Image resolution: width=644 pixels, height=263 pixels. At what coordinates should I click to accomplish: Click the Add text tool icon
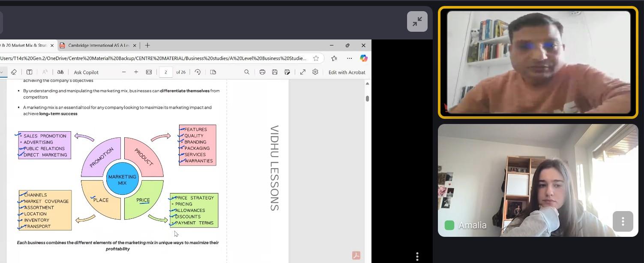[x=30, y=72]
